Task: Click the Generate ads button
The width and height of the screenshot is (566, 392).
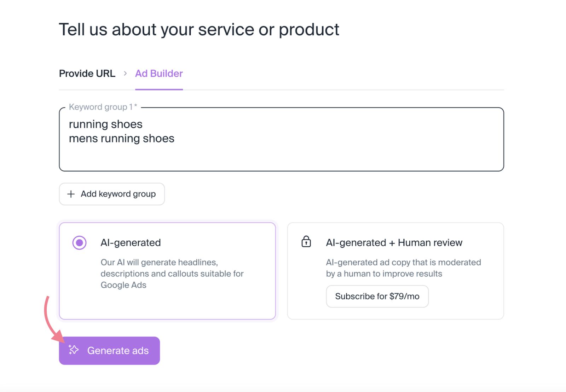Action: tap(109, 350)
